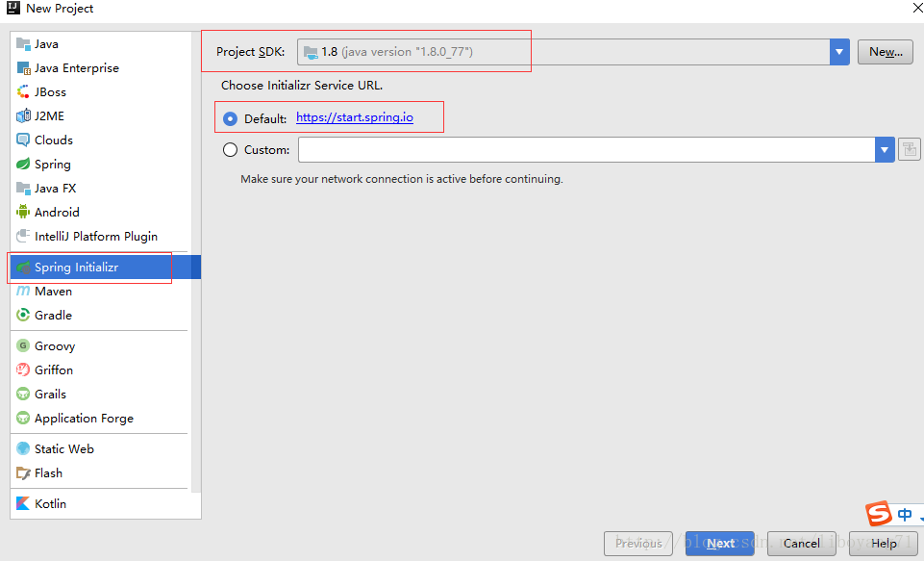This screenshot has width=924, height=561.
Task: Click the disabled Previous button
Action: [638, 544]
